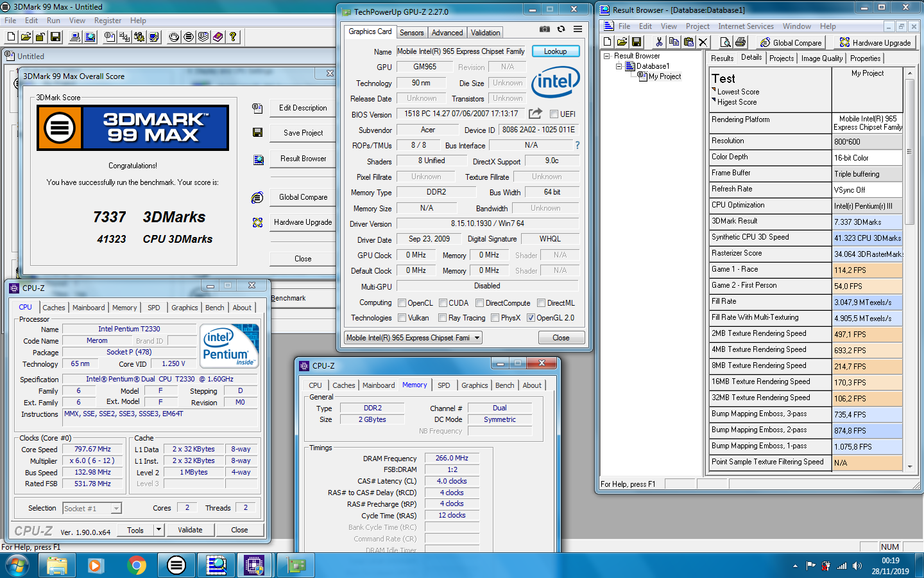This screenshot has height=578, width=924.
Task: Collapse the Result Browser tree node
Action: click(607, 56)
